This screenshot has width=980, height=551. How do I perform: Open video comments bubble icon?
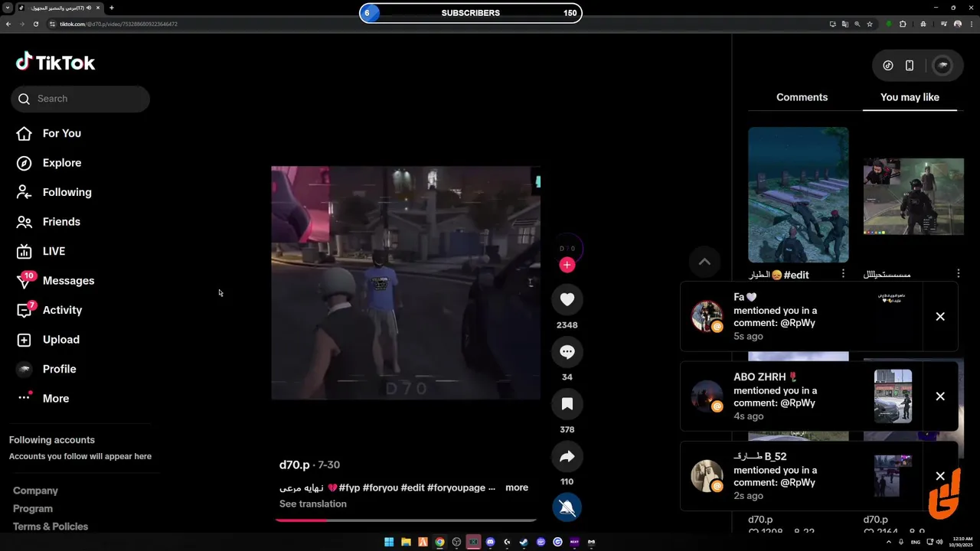coord(567,352)
